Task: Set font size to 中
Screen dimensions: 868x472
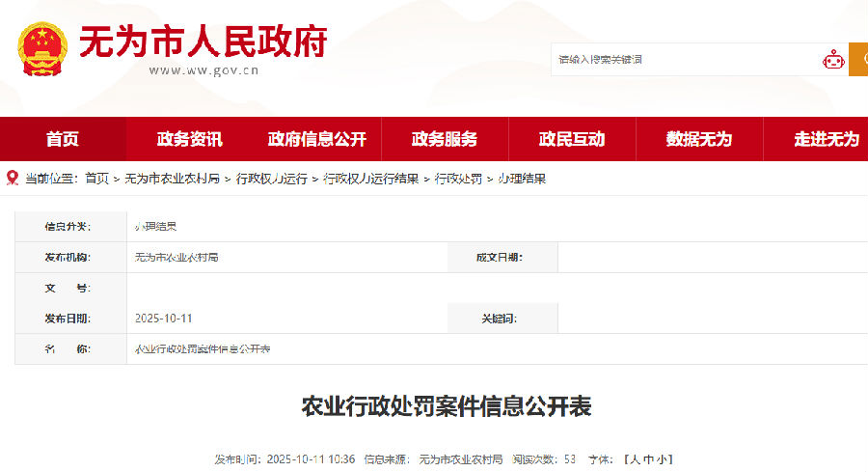Action: (648, 459)
